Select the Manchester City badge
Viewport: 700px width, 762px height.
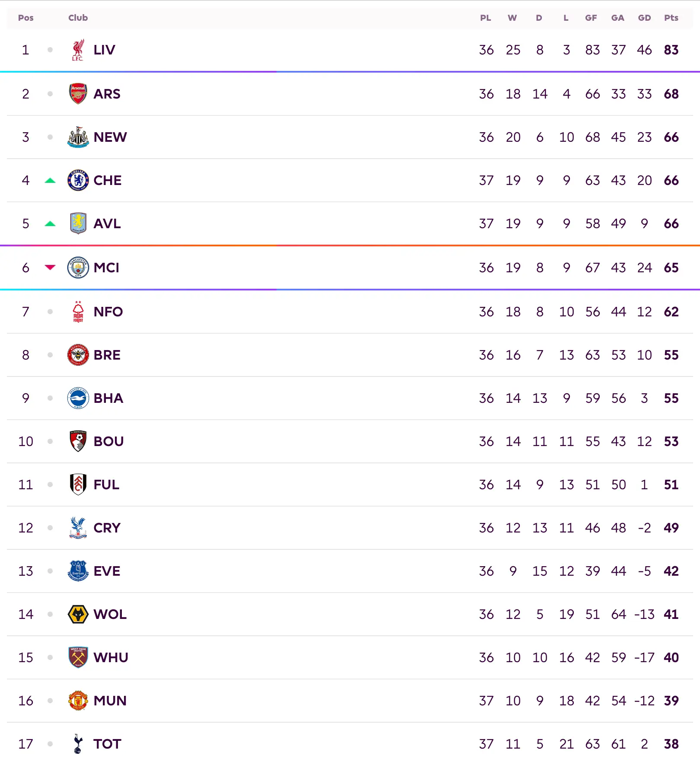click(78, 268)
